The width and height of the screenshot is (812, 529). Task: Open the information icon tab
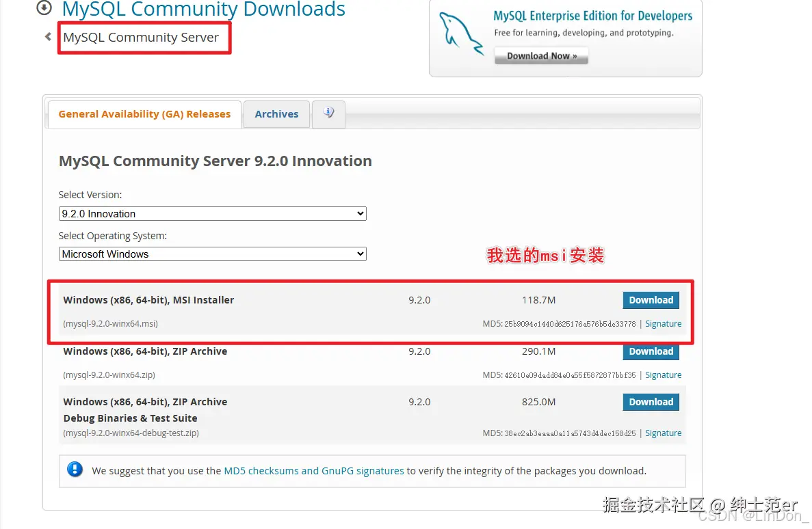[x=328, y=114]
